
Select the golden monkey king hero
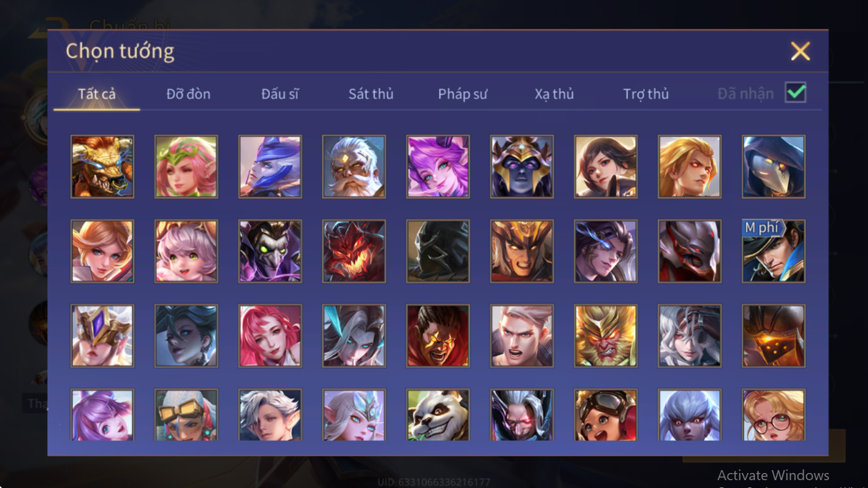[606, 336]
